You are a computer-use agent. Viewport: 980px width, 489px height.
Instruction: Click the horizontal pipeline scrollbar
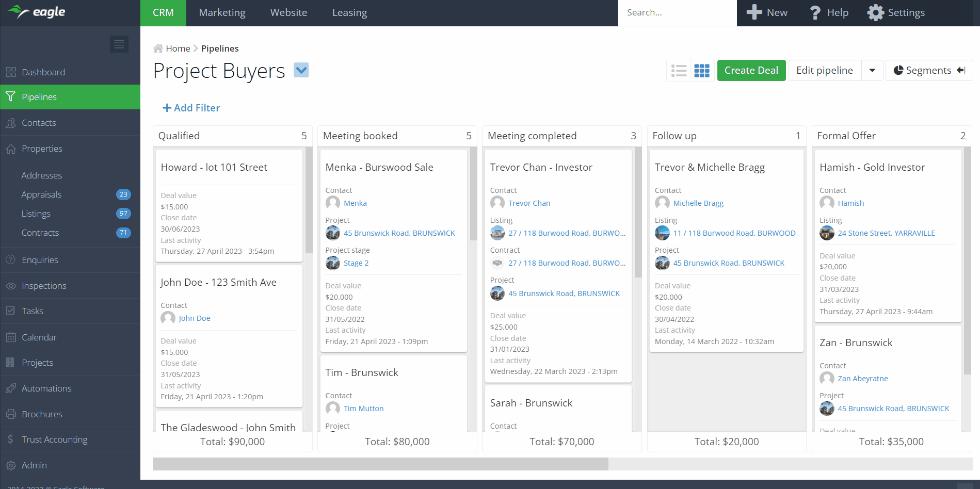coord(380,464)
